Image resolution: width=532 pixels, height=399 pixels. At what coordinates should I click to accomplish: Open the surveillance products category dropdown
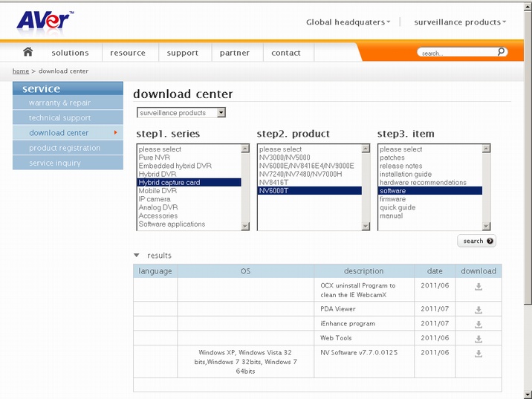[x=182, y=113]
